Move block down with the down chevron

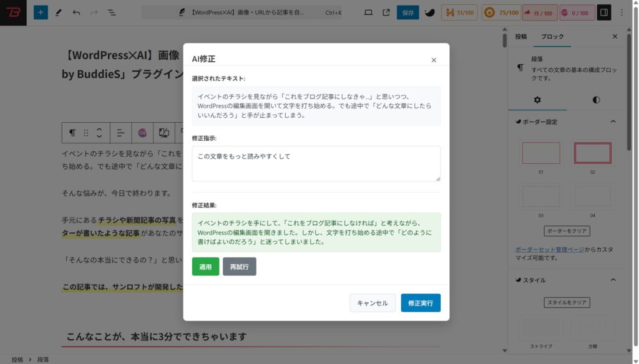point(99,136)
